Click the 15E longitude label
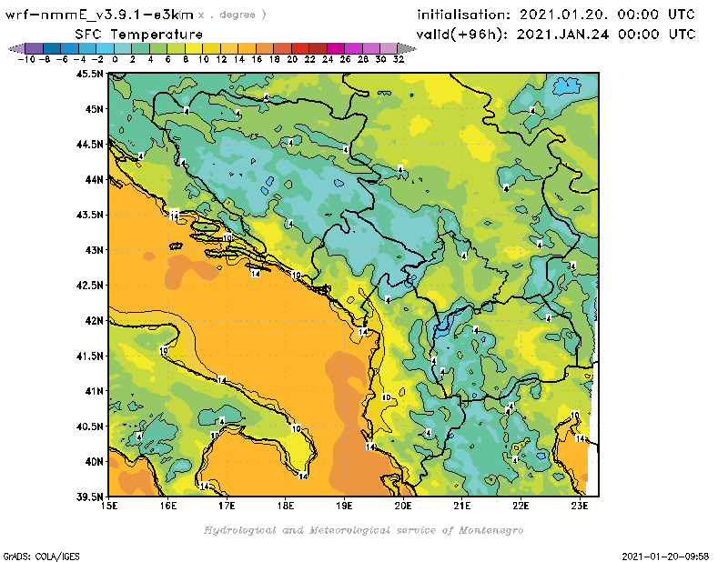This screenshot has width=728, height=562. [x=109, y=506]
